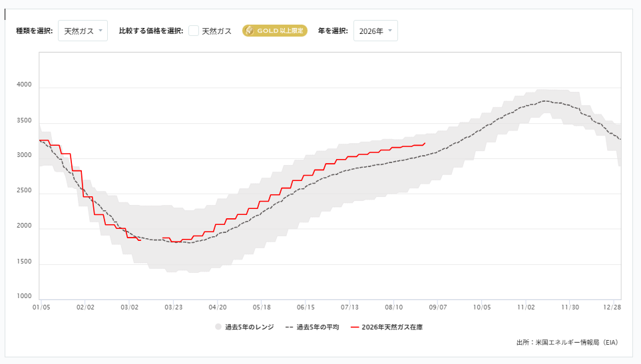Click the 08/10 date label
This screenshot has height=364, width=641.
point(394,307)
